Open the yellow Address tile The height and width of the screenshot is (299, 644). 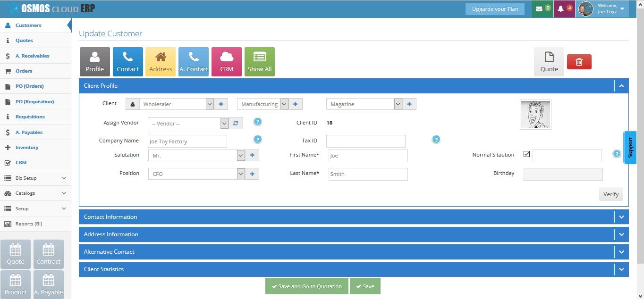[161, 62]
